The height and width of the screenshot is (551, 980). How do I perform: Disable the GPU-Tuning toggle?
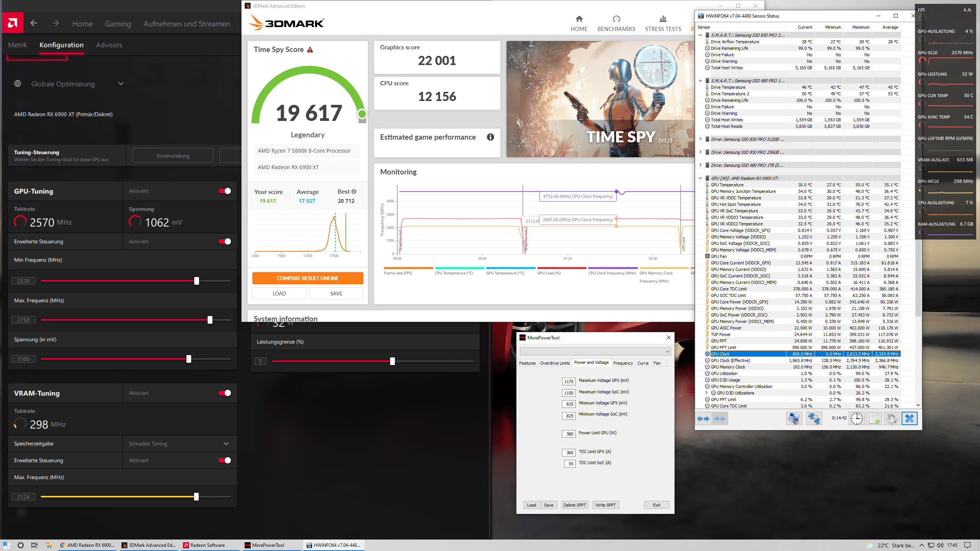tap(225, 191)
